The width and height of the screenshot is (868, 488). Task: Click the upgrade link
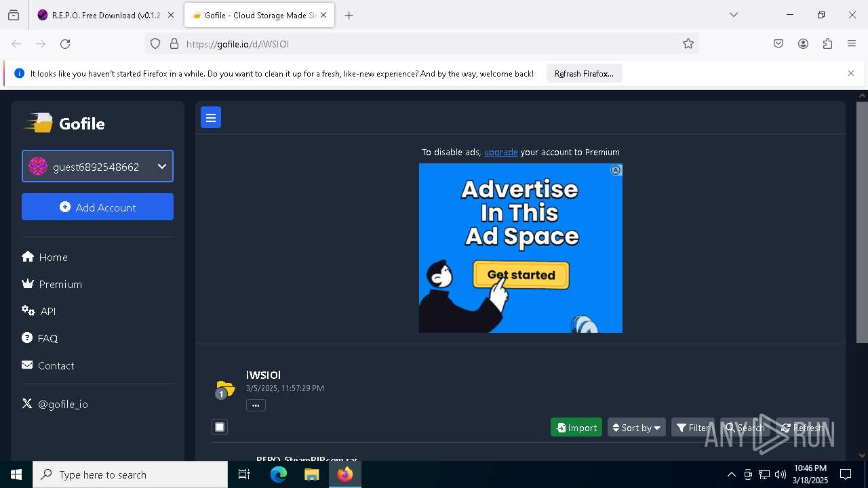coord(500,152)
